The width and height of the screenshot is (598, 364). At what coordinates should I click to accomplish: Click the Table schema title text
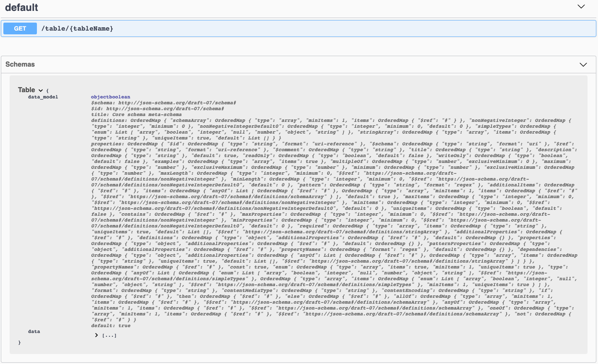[x=26, y=90]
